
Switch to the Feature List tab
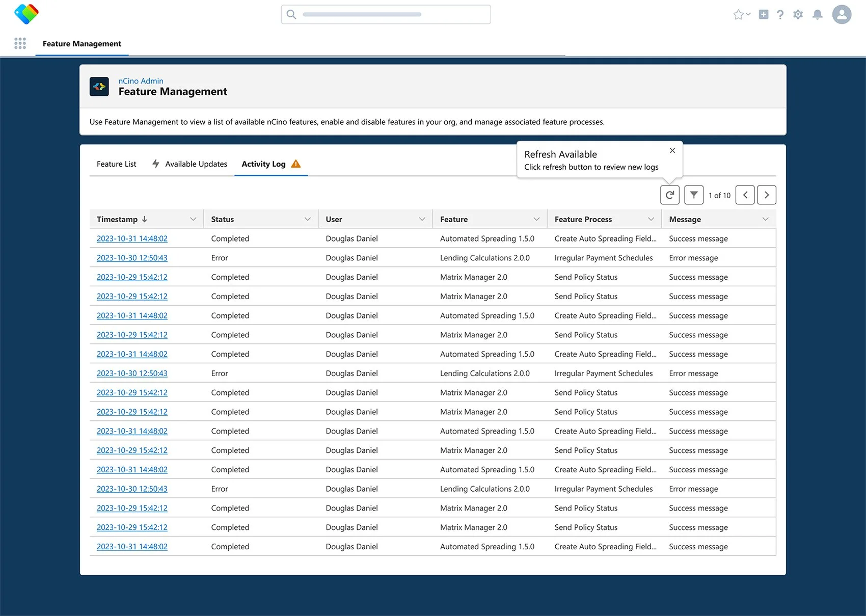[x=117, y=164]
